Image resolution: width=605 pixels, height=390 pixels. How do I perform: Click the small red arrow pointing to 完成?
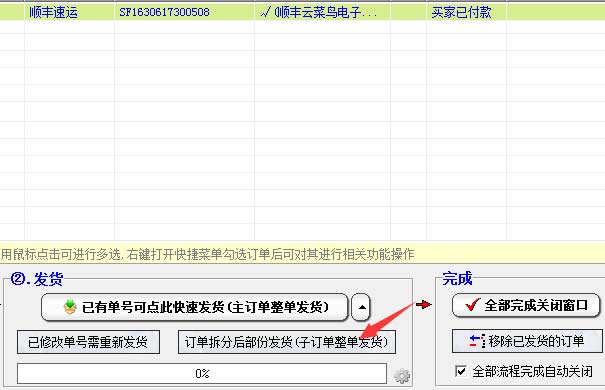[x=424, y=305]
